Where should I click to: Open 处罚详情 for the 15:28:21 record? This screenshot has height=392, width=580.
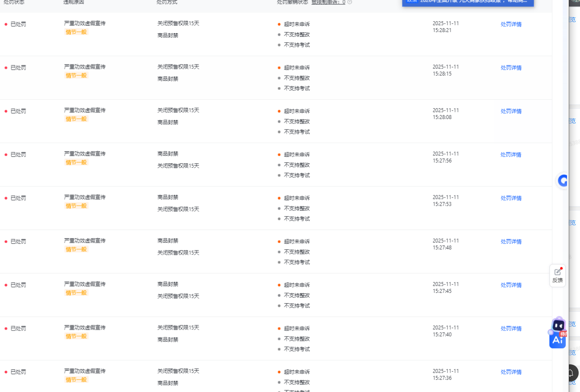point(511,24)
